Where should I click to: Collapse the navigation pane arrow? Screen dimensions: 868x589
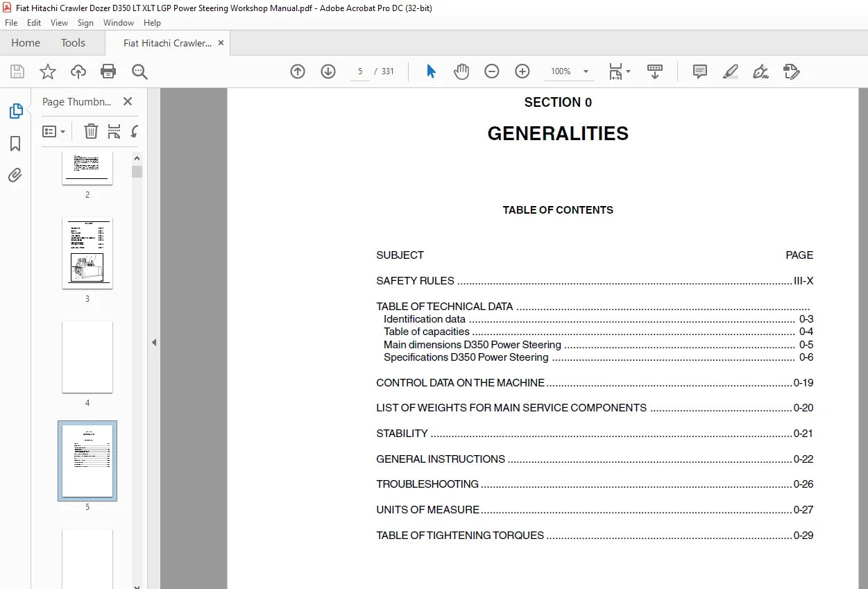click(x=154, y=342)
